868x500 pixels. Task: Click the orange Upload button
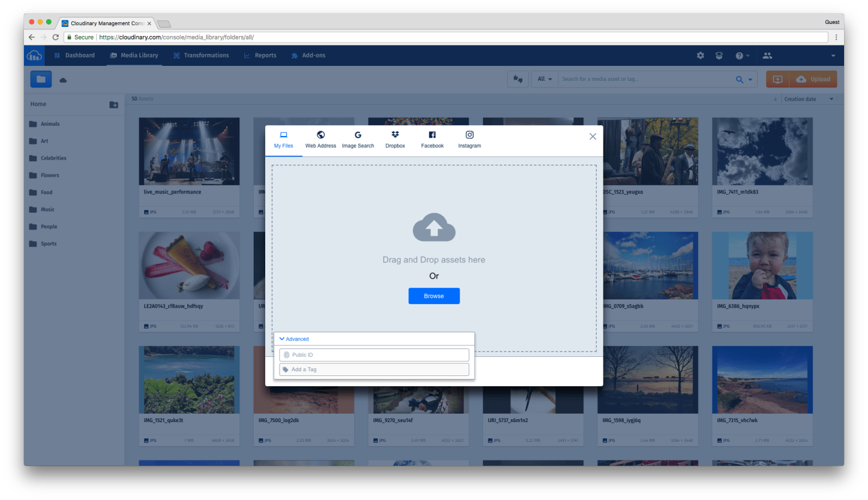[814, 79]
